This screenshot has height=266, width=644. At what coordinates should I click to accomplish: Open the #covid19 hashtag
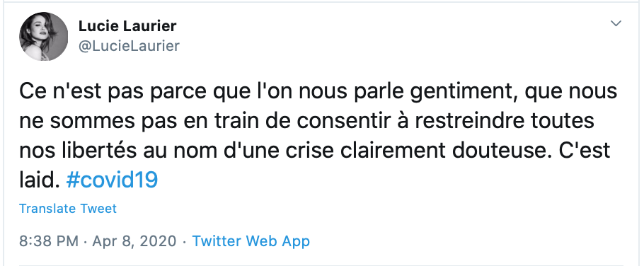point(112,180)
